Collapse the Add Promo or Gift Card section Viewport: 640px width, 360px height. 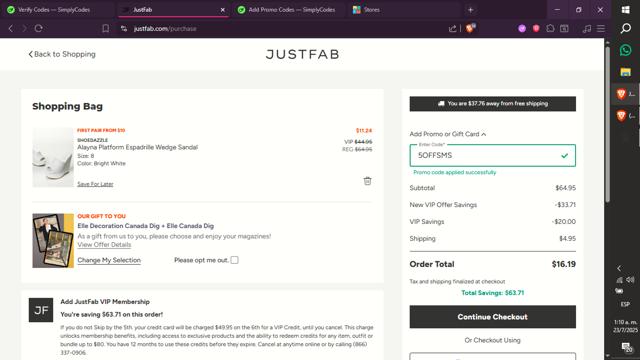click(x=448, y=134)
